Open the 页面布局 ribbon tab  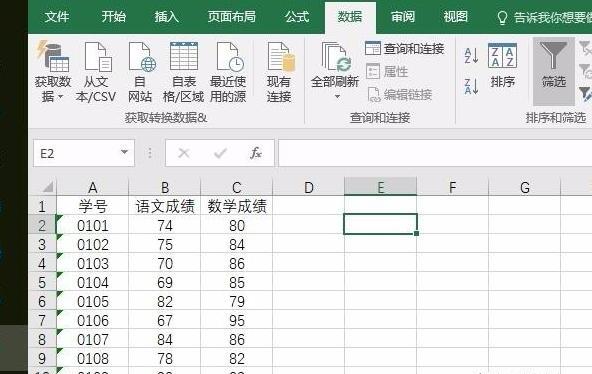231,17
